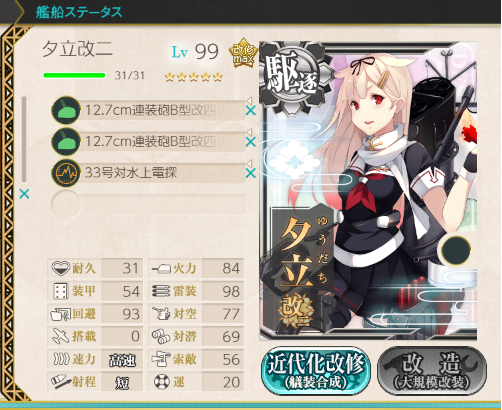Expand arrow beside radar equipment slot

tap(249, 163)
